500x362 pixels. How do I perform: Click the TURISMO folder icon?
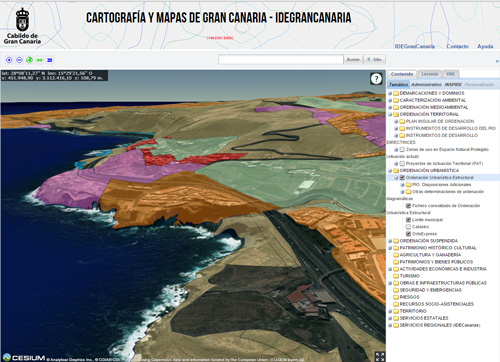[x=396, y=276]
